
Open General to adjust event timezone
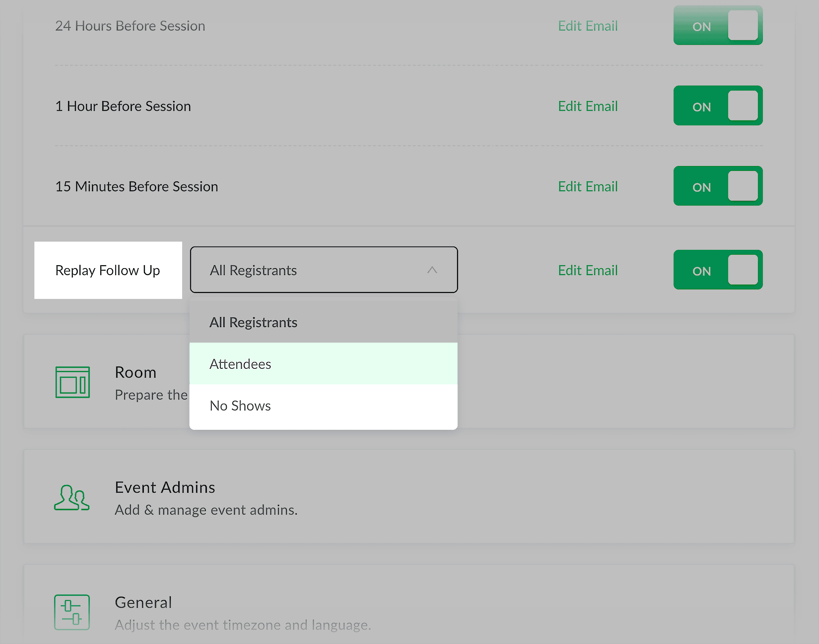pos(143,602)
